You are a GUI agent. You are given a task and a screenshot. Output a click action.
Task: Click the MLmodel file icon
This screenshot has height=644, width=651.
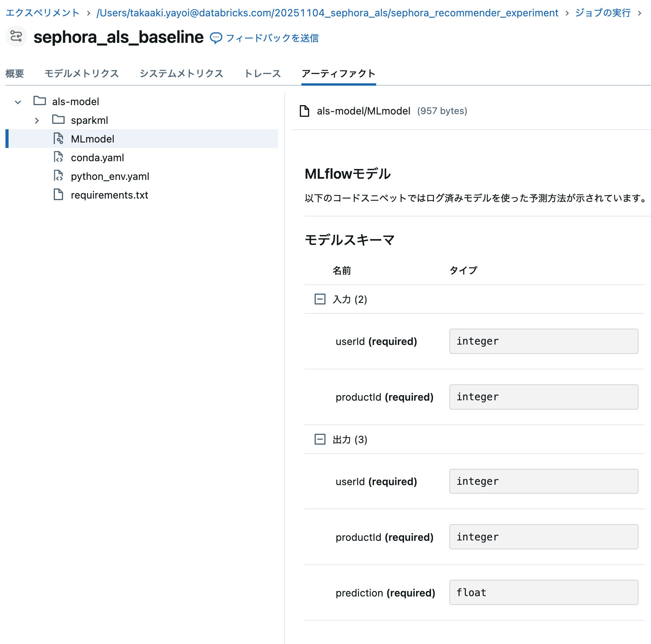click(x=58, y=138)
